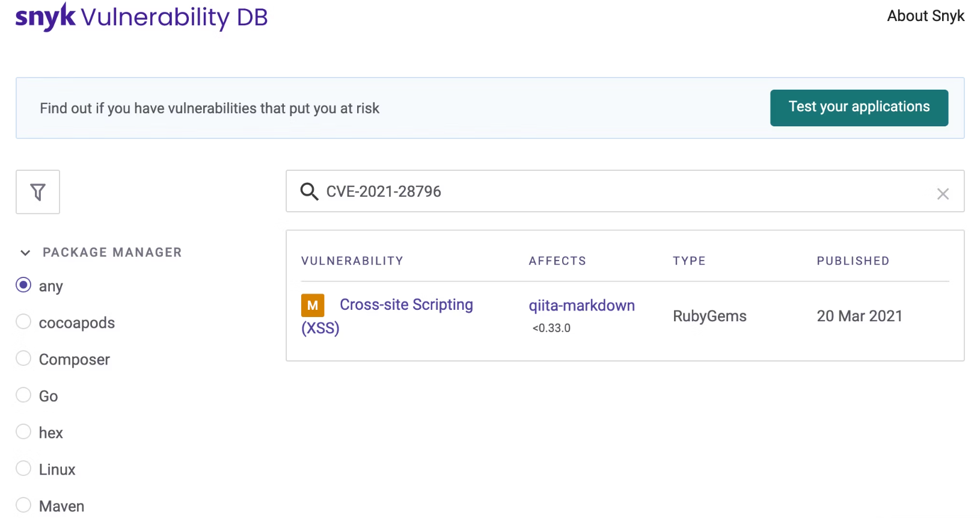
Task: Click the Snyk Vulnerability DB logo
Action: [x=141, y=17]
